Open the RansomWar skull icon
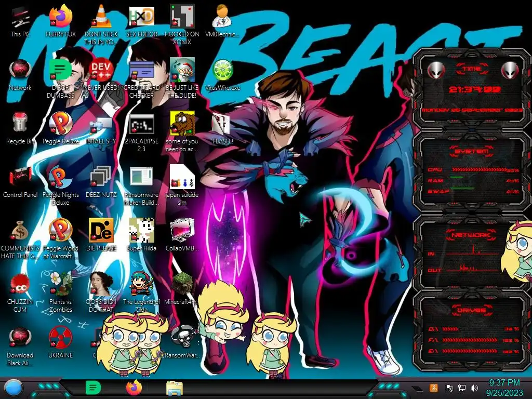Image resolution: width=532 pixels, height=399 pixels. 183,337
